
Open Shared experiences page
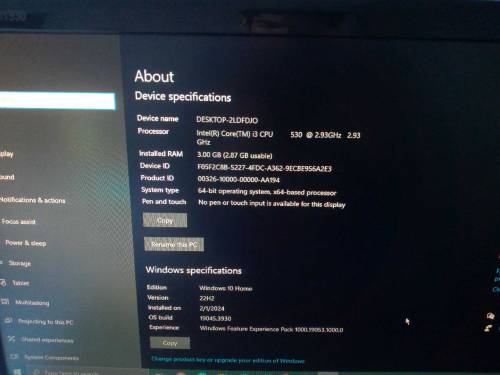[x=47, y=340]
